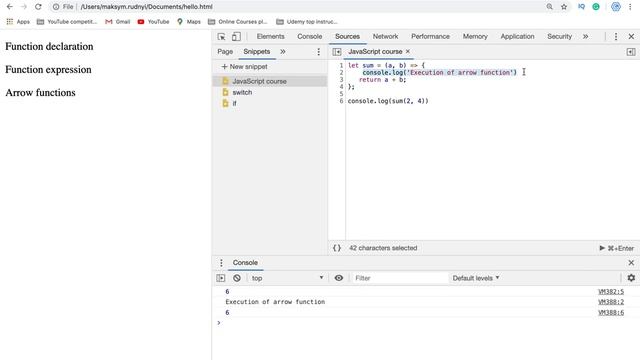Open the Maps bookmark
The height and width of the screenshot is (360, 640).
coord(189,22)
